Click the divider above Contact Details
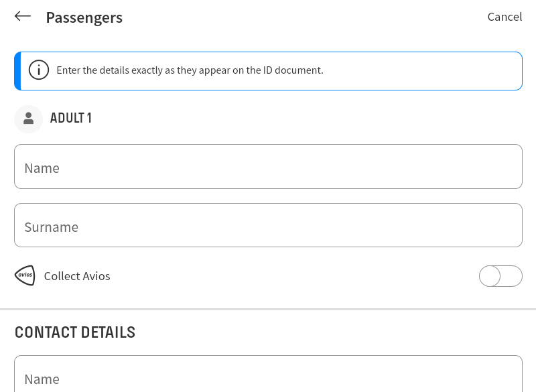Image resolution: width=536 pixels, height=392 pixels. 268,310
